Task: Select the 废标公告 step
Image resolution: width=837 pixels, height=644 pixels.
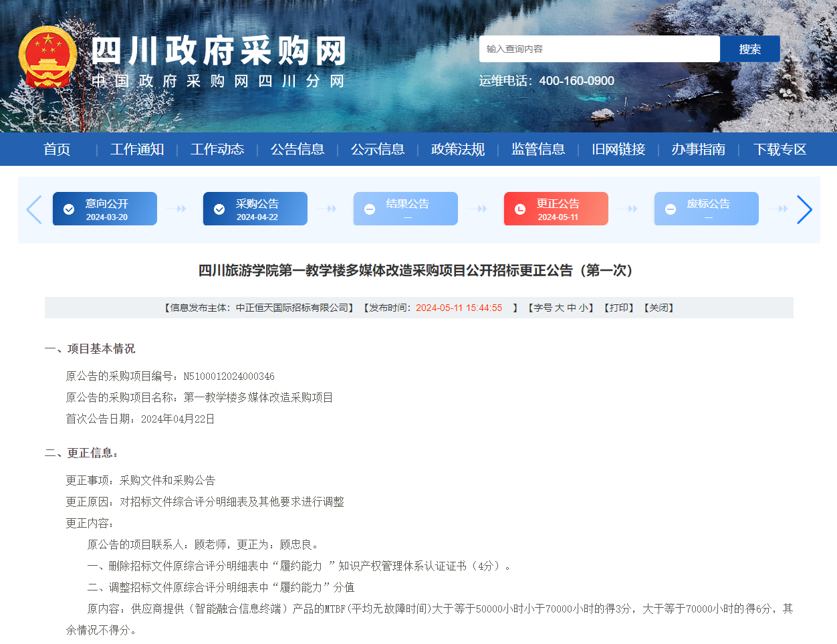Action: pos(707,209)
